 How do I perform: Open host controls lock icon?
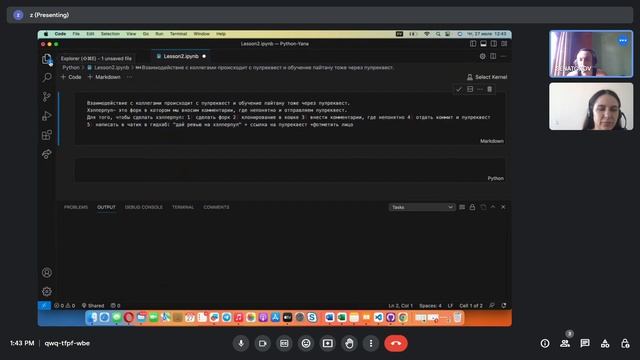(625, 344)
